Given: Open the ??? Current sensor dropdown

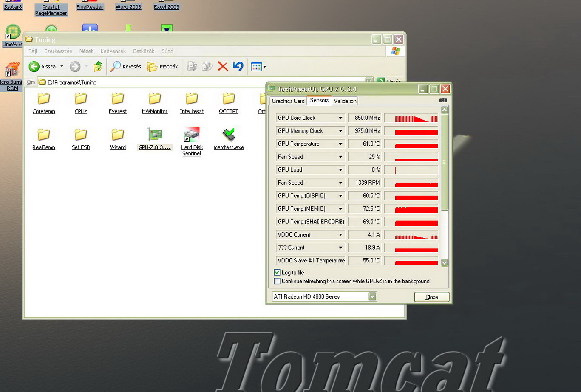Looking at the screenshot, I should click(x=340, y=248).
